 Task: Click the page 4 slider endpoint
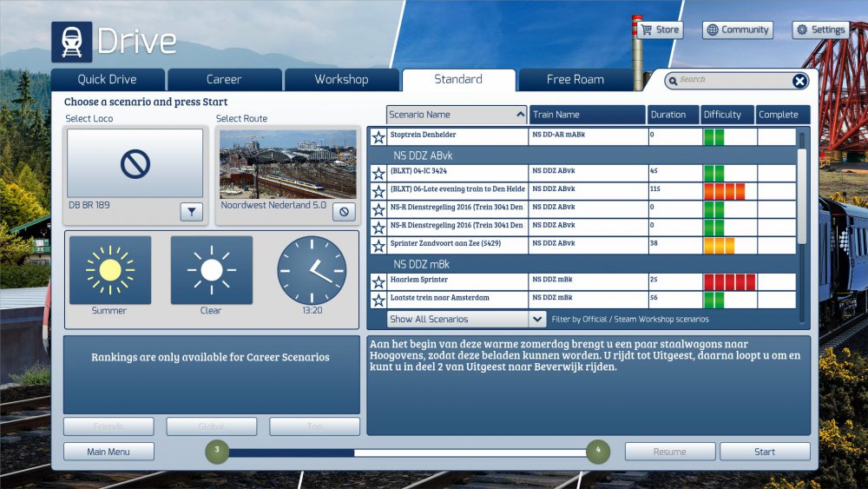[597, 452]
